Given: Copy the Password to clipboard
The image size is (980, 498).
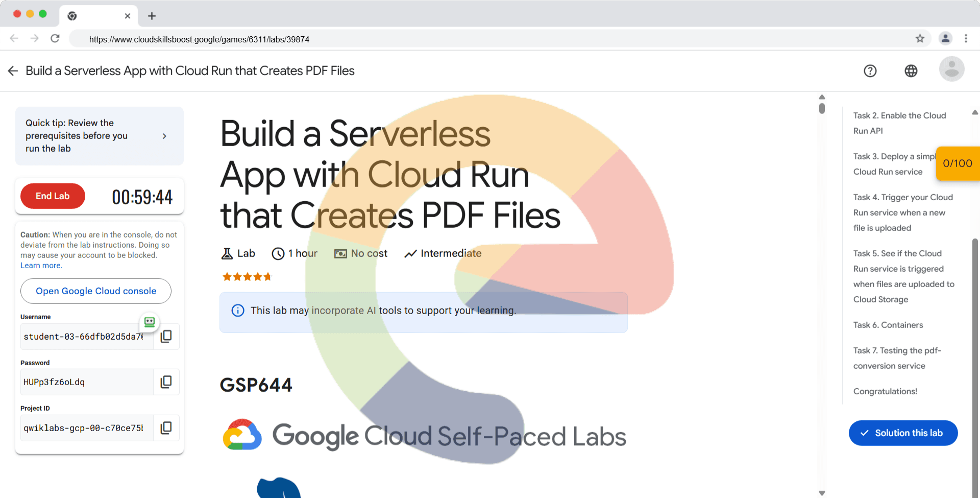Looking at the screenshot, I should pos(166,382).
